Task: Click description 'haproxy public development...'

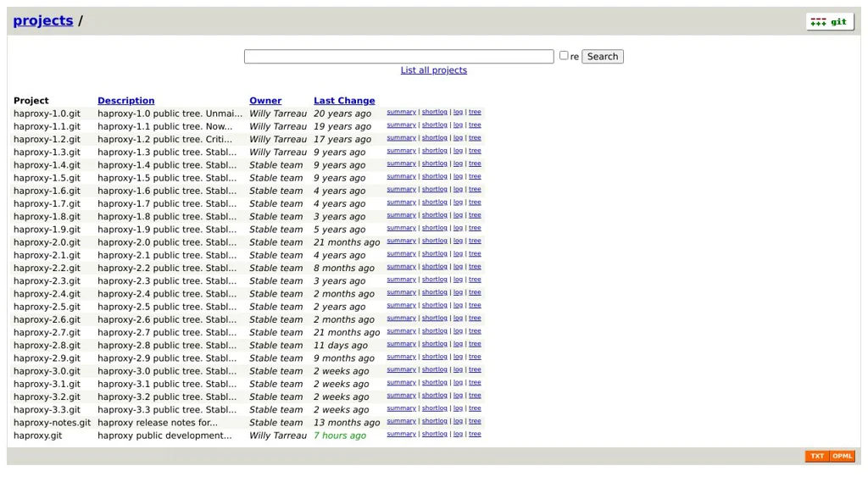Action: [164, 435]
